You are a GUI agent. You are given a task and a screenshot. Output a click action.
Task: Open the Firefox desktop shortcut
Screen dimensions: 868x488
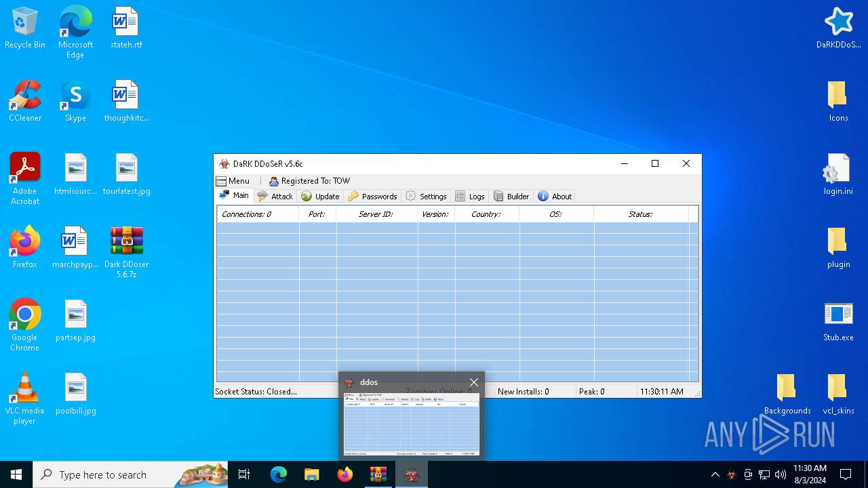25,248
